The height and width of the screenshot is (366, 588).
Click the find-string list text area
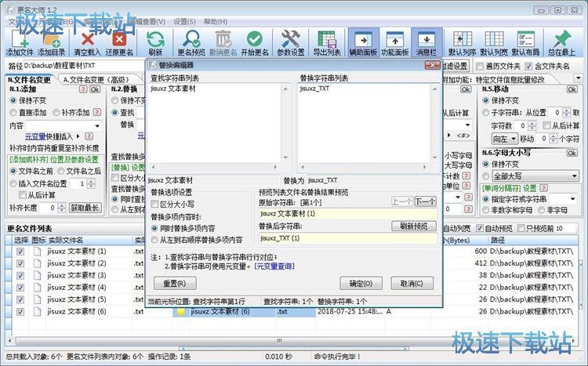click(x=215, y=123)
